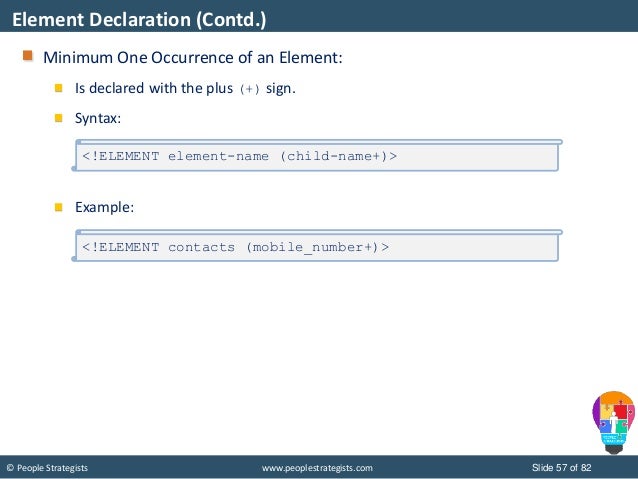Click the 'Element Declaration (Contd.)' title
638x479 pixels.
coord(139,19)
